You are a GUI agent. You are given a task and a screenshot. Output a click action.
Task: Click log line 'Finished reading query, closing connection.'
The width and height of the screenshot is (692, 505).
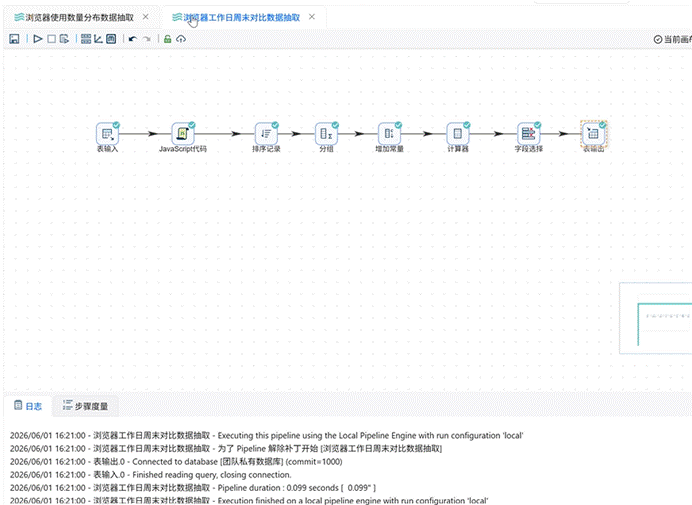point(150,475)
